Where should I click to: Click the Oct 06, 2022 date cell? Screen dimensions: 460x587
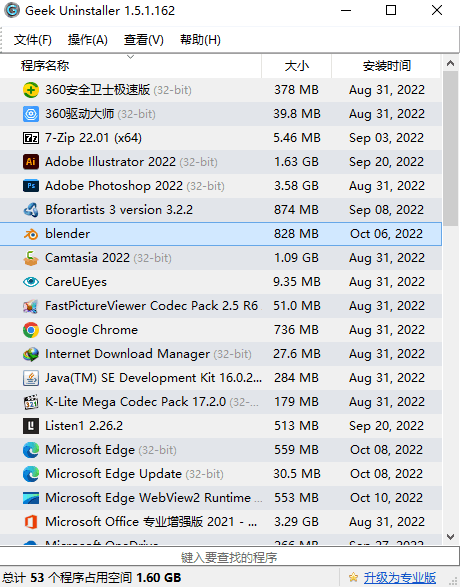point(386,234)
